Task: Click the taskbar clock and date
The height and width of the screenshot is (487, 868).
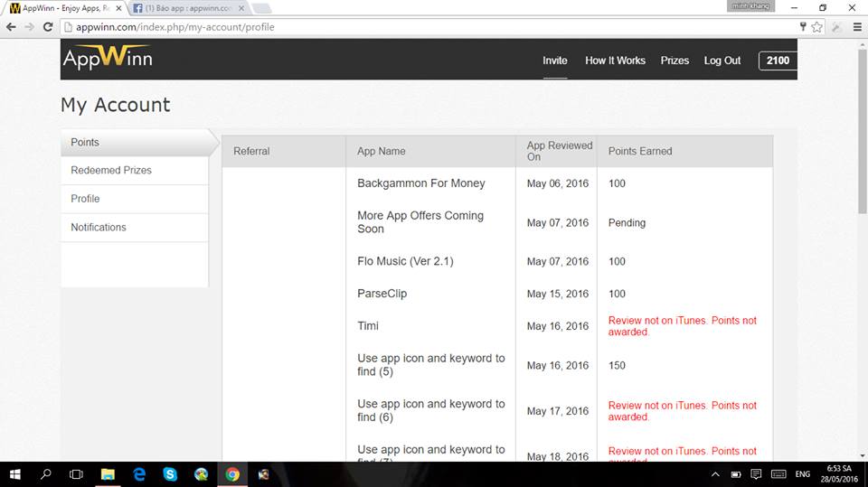Action: click(x=839, y=474)
